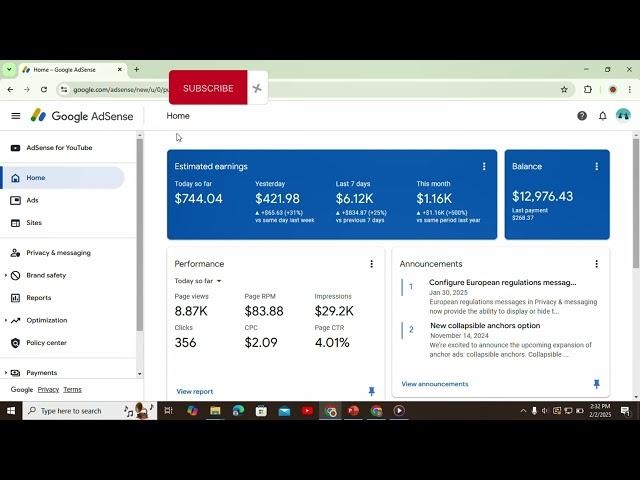
Task: Open the Windows notification center
Action: tap(625, 411)
